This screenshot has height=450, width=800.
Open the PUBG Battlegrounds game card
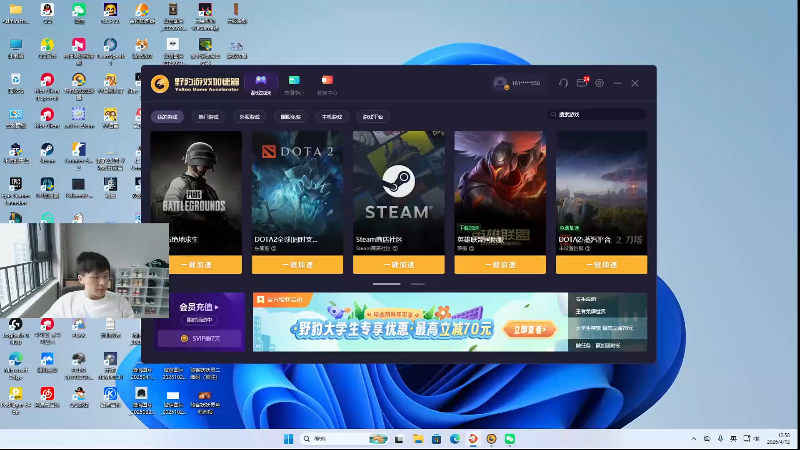point(196,193)
